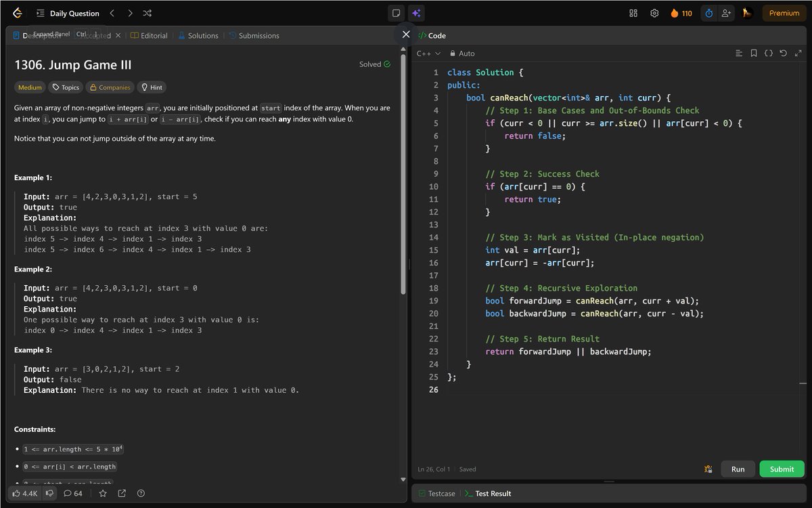Close the Accepted tab
This screenshot has width=812, height=508.
[118, 35]
